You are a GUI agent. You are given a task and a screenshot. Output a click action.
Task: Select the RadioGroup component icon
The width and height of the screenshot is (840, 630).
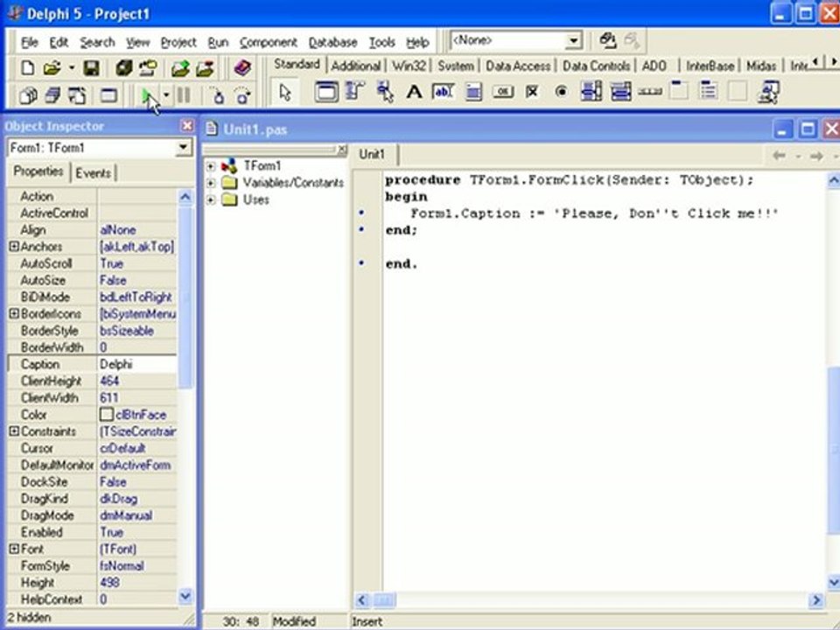pos(708,92)
